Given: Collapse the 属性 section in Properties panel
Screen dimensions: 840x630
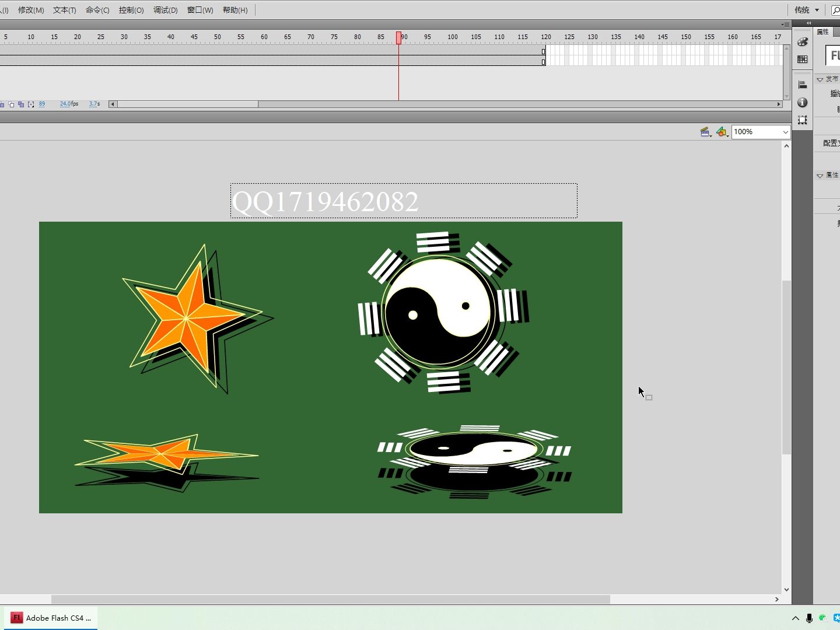Looking at the screenshot, I should pos(821,175).
